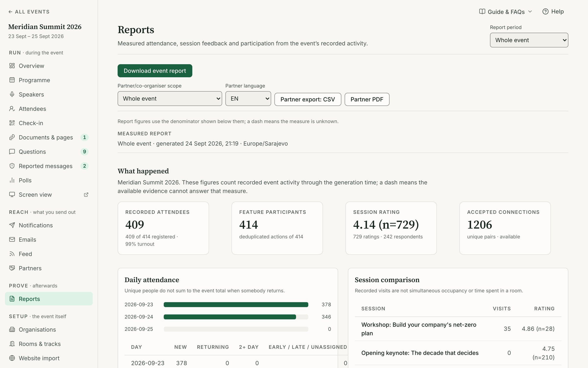Click the Screen view monitor icon

point(12,195)
